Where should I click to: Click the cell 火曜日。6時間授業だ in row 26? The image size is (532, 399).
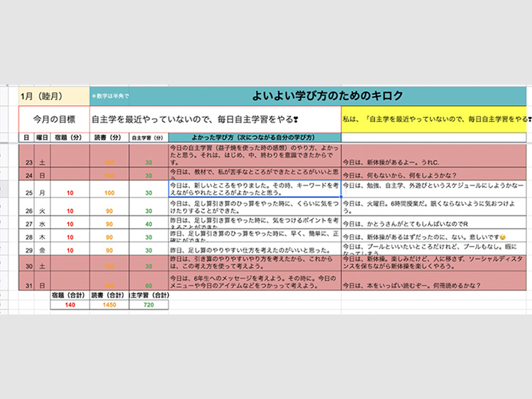(x=434, y=207)
